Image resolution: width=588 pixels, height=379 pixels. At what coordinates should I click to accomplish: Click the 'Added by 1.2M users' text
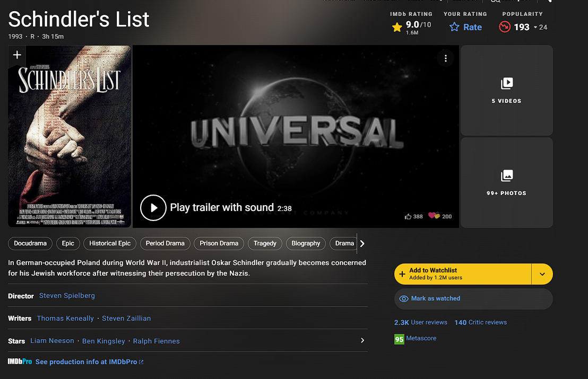pyautogui.click(x=436, y=278)
